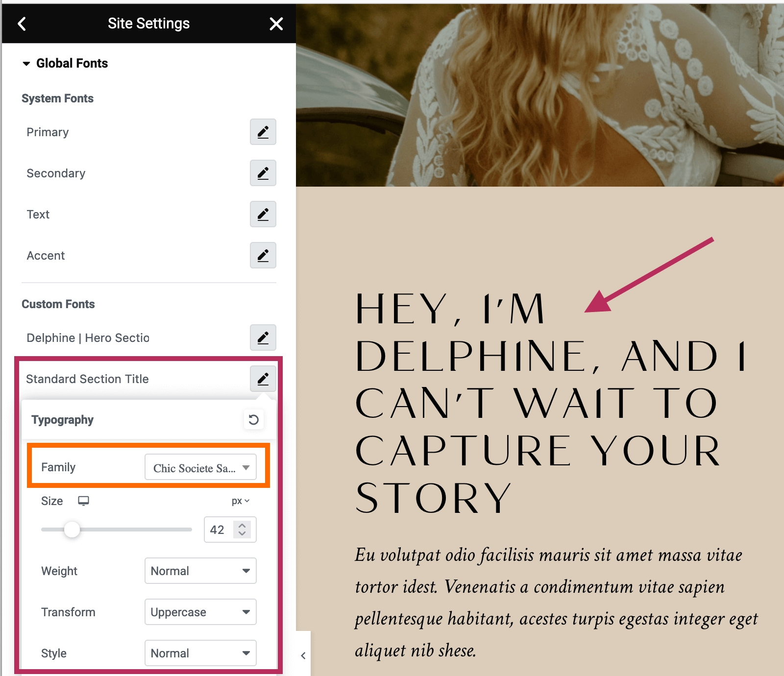
Task: Edit the Accent font typography
Action: pyautogui.click(x=263, y=255)
